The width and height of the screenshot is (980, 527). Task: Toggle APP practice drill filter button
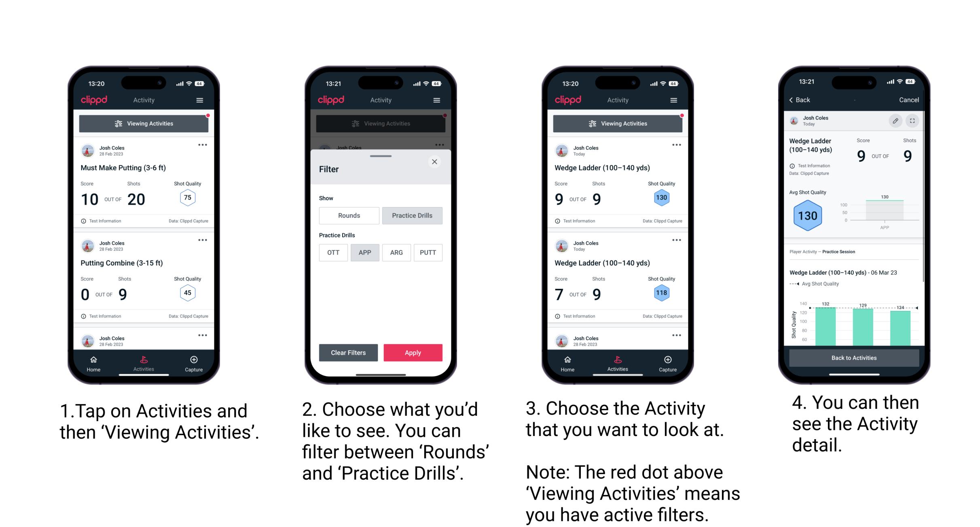click(365, 252)
